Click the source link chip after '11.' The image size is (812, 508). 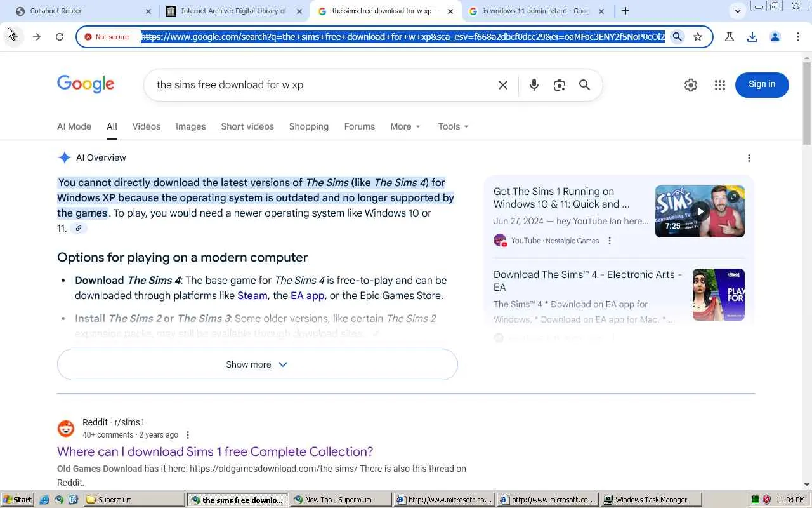point(79,228)
